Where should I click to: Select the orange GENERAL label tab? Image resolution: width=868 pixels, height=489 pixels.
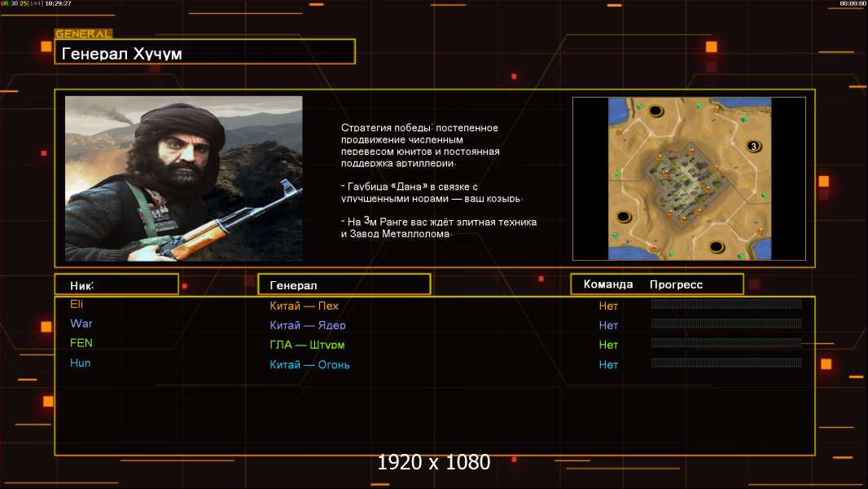(x=83, y=34)
